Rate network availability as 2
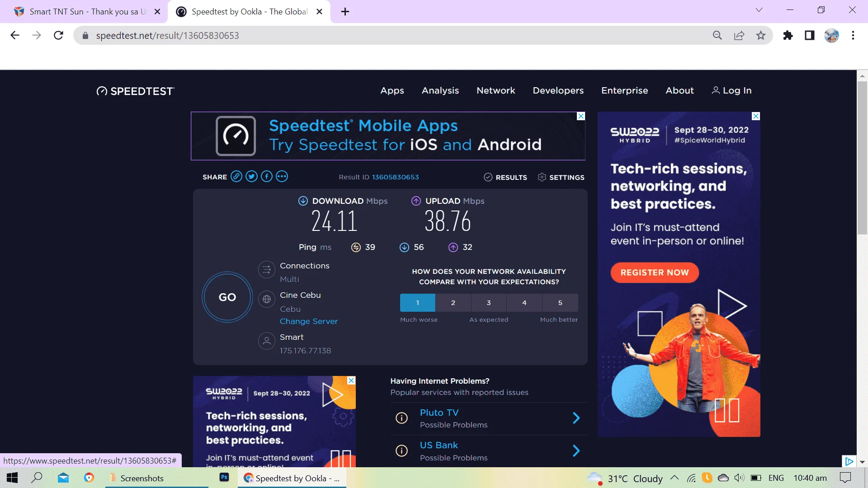This screenshot has height=488, width=868. click(x=453, y=303)
